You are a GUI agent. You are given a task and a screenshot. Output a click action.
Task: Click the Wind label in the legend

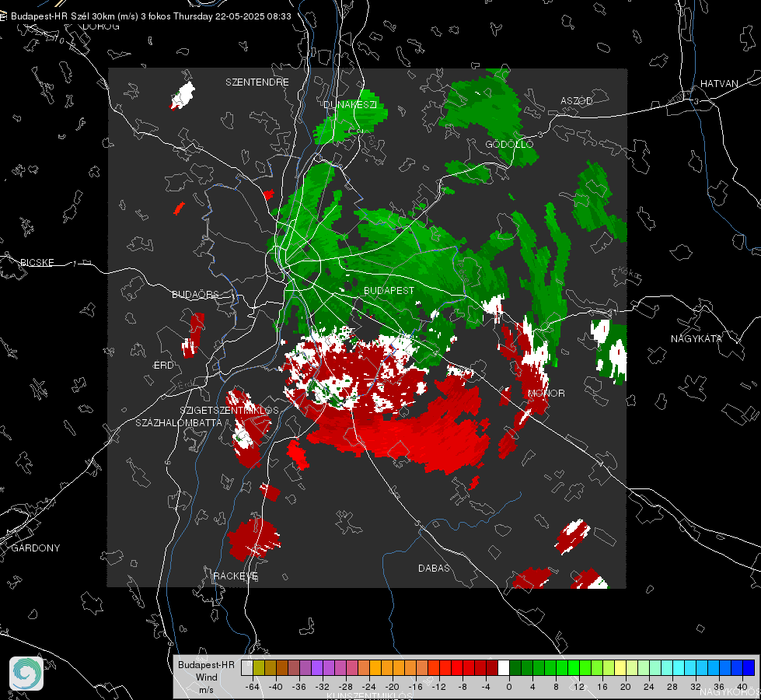coord(206,677)
